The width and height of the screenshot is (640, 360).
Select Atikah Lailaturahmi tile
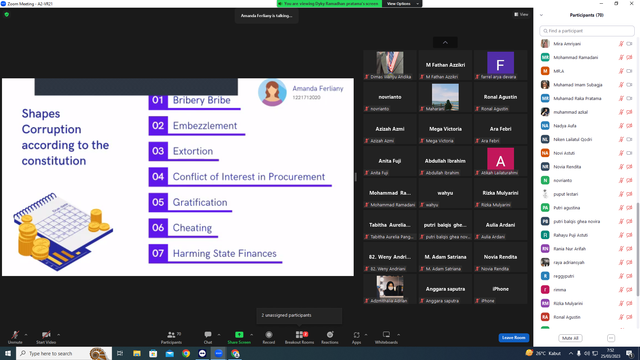coord(500,161)
